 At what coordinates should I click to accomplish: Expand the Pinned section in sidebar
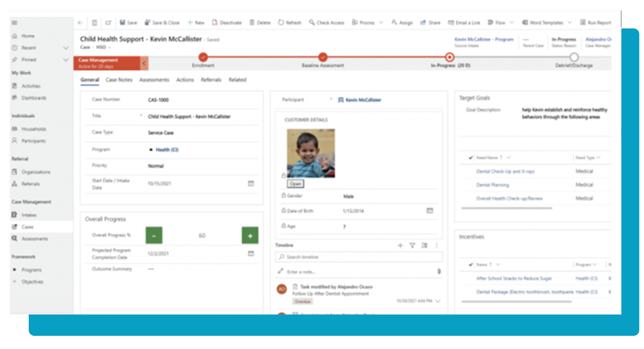pyautogui.click(x=66, y=60)
